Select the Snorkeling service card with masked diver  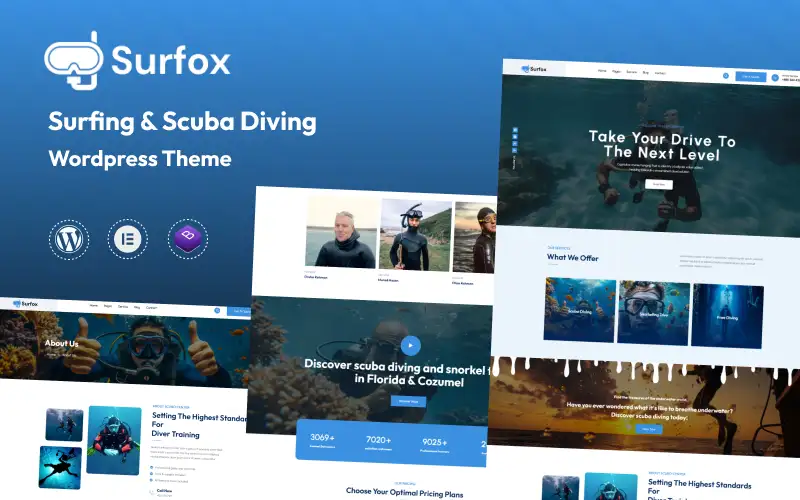[x=654, y=313]
